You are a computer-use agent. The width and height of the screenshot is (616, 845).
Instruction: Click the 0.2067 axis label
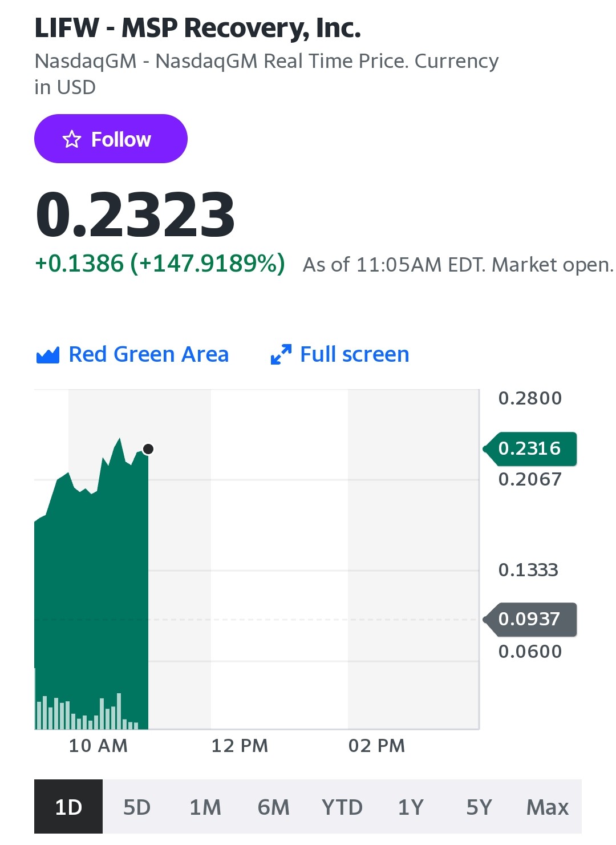[x=530, y=479]
